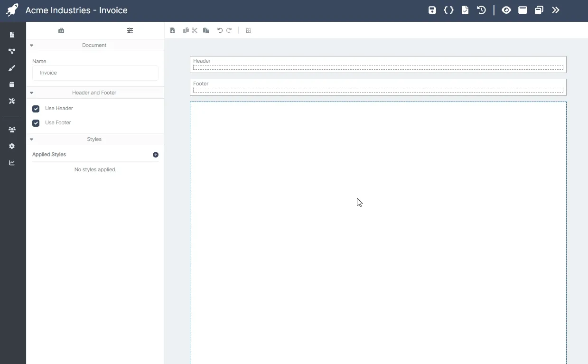
Task: Collapse the Header and Footer section
Action: [x=31, y=93]
